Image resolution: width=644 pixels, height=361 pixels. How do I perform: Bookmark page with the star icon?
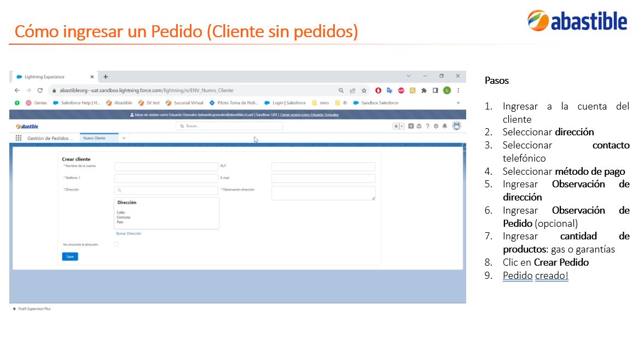coord(364,90)
